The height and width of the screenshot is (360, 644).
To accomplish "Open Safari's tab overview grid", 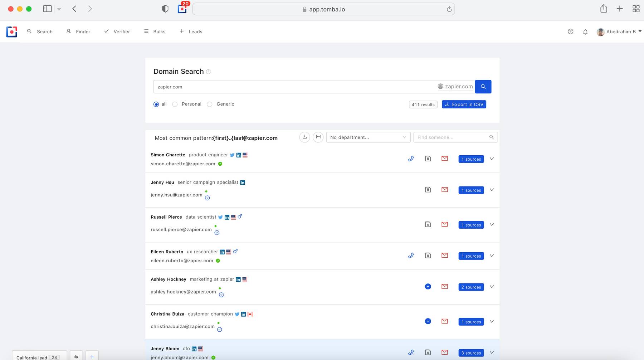I will click(636, 9).
